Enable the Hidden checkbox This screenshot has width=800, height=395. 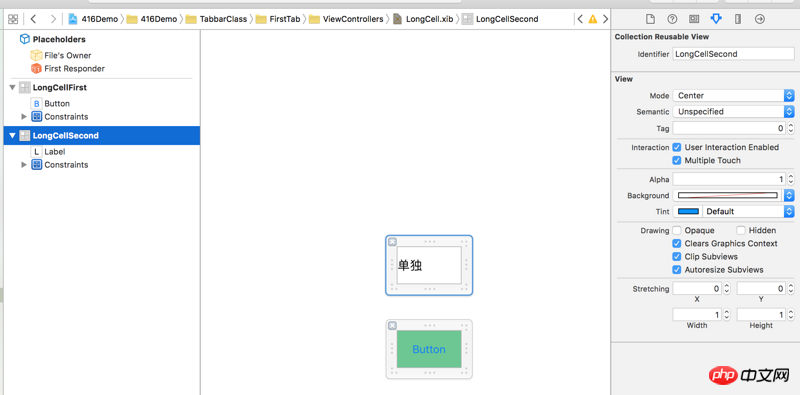(x=741, y=230)
